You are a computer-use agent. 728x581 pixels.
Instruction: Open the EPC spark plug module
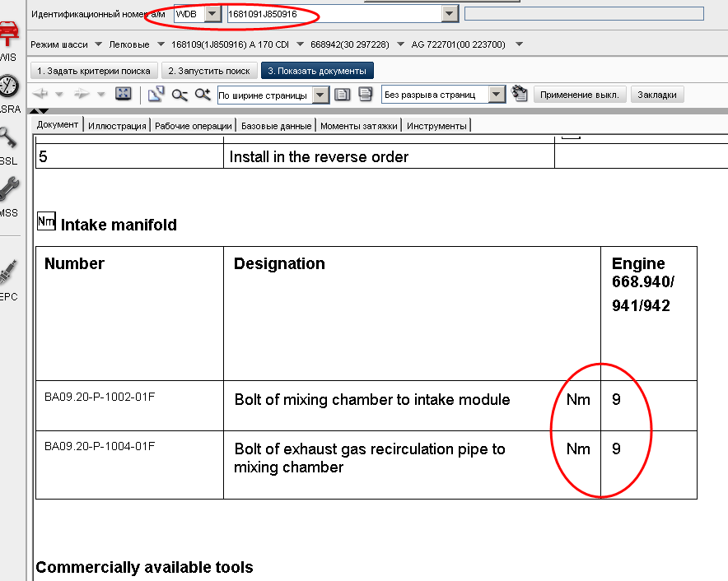click(x=8, y=272)
